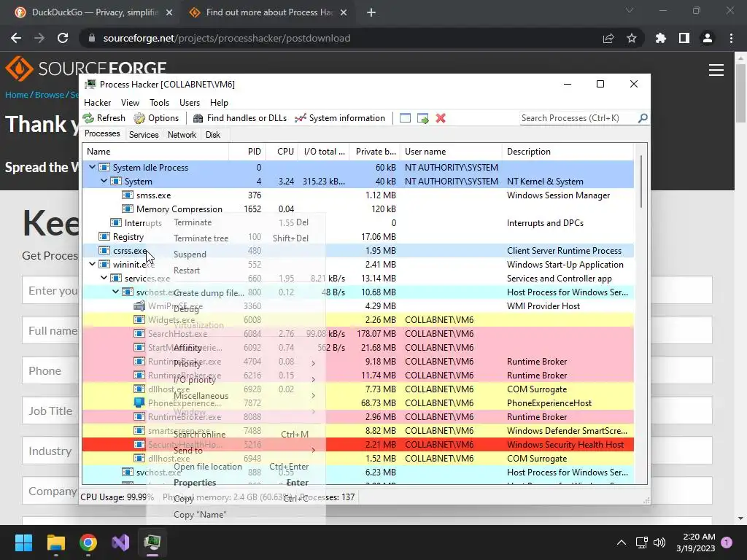
Task: Open the Chrome extensions puzzle icon
Action: (661, 38)
